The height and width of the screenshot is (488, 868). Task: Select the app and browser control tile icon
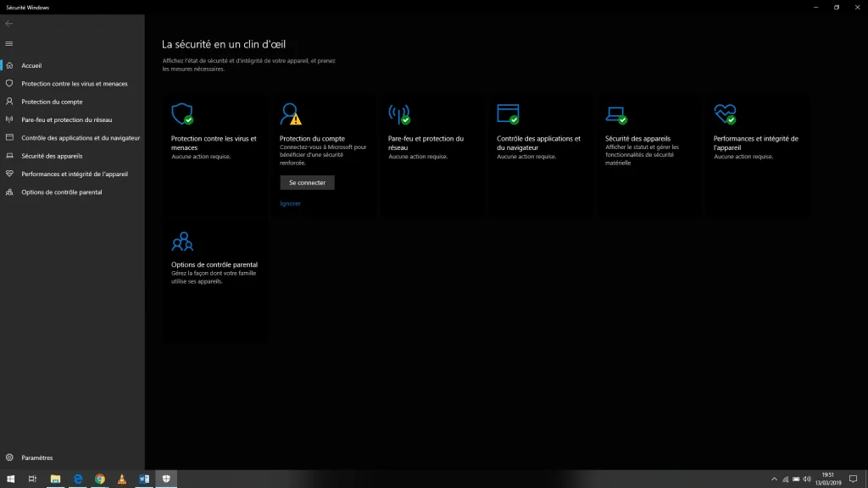pos(508,114)
